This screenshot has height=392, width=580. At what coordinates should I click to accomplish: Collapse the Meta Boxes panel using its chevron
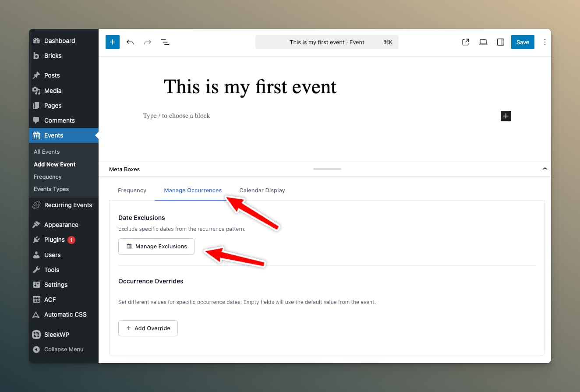pos(545,169)
